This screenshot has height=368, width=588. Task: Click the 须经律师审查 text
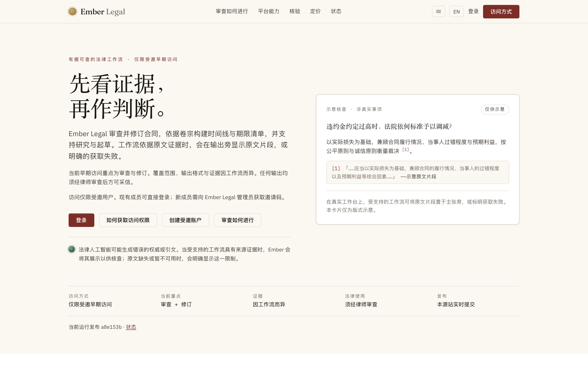click(361, 304)
